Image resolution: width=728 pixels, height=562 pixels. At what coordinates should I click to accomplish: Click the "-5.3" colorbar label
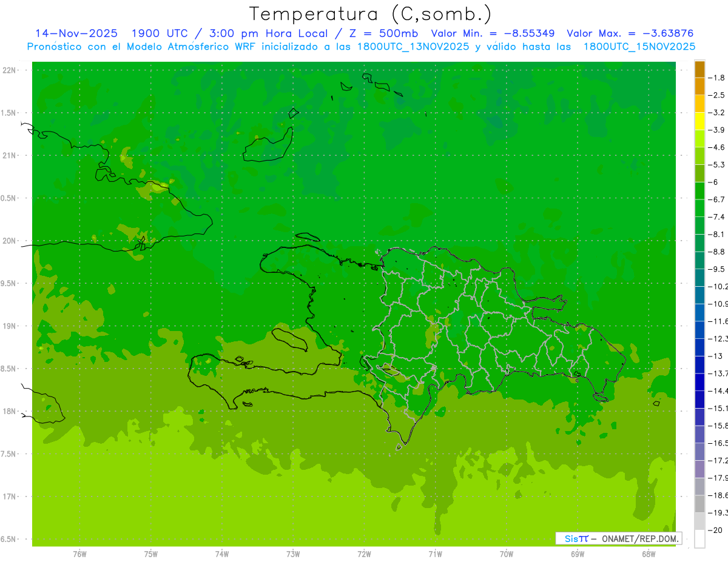(x=717, y=164)
